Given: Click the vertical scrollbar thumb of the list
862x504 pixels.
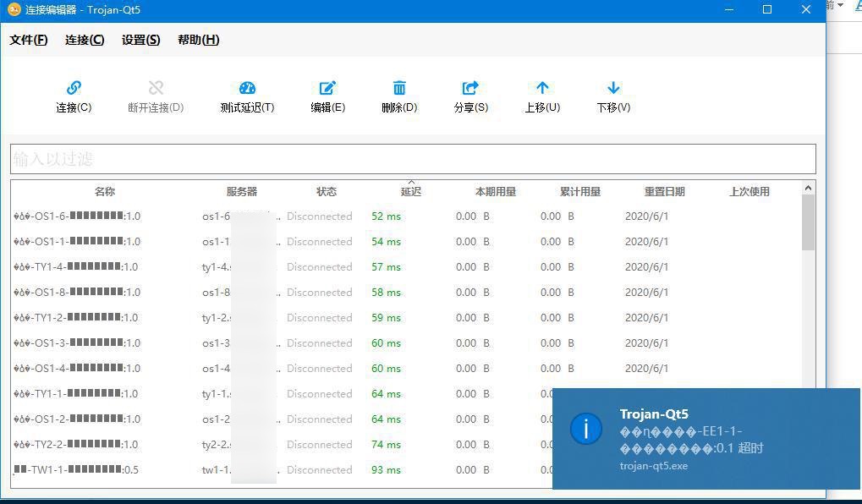Looking at the screenshot, I should point(808,222).
